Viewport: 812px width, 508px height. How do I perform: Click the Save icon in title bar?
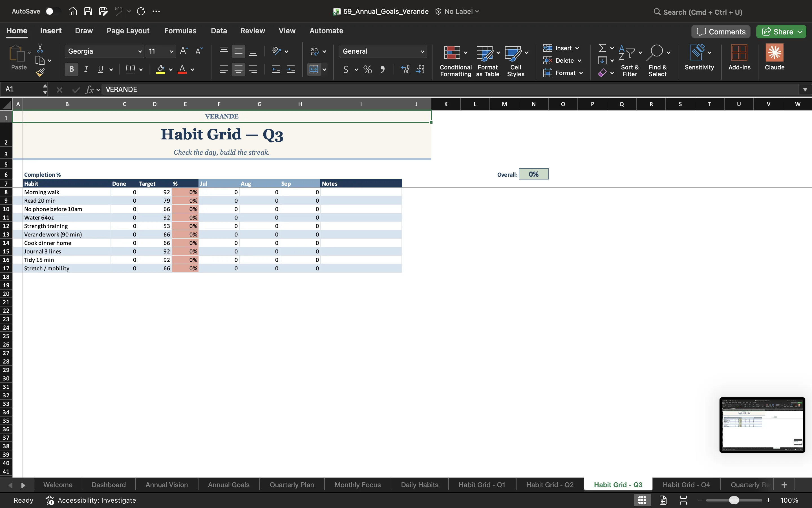click(x=88, y=11)
